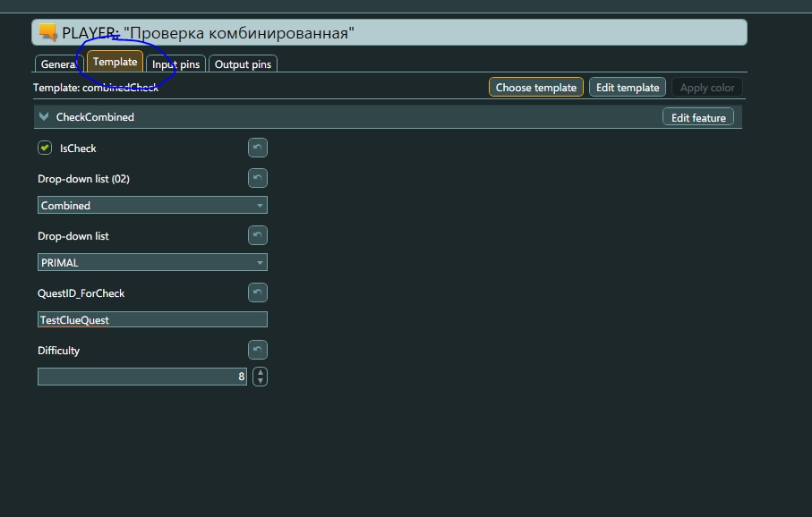Reset the PRIMAL drop-down list value
The width and height of the screenshot is (812, 517).
click(x=257, y=235)
